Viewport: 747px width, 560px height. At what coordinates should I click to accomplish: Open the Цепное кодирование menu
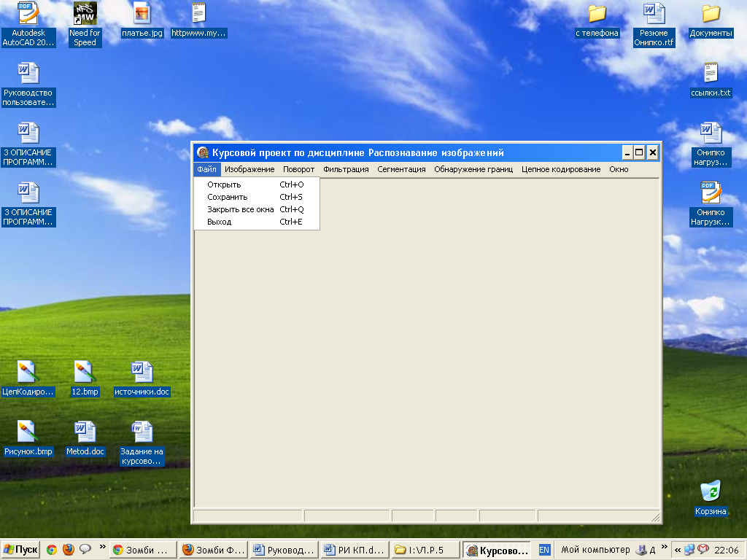coord(561,169)
